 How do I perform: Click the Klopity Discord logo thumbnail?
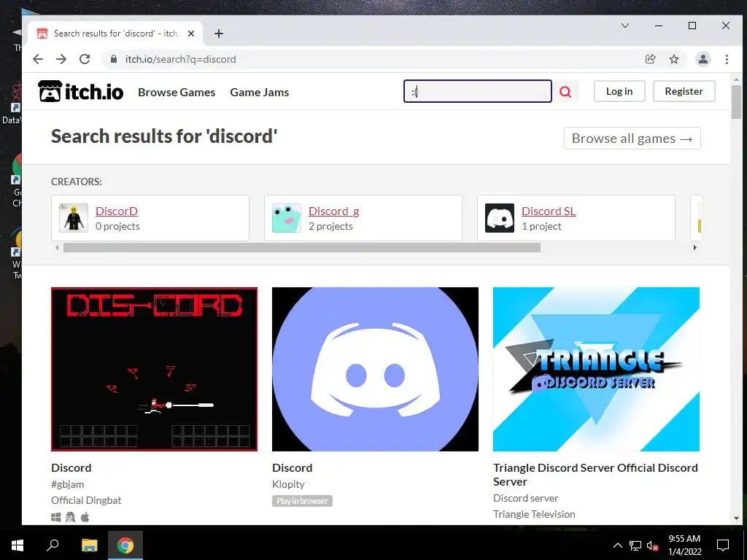376,369
